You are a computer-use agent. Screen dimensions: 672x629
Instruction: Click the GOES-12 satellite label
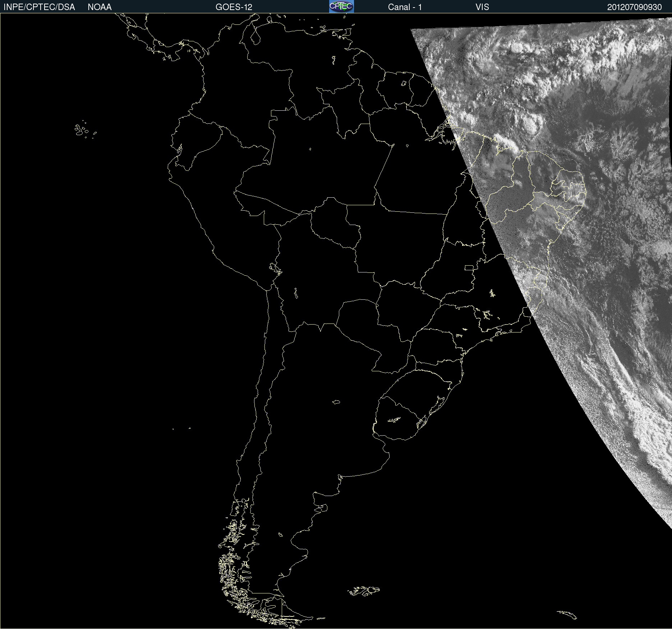coord(234,7)
